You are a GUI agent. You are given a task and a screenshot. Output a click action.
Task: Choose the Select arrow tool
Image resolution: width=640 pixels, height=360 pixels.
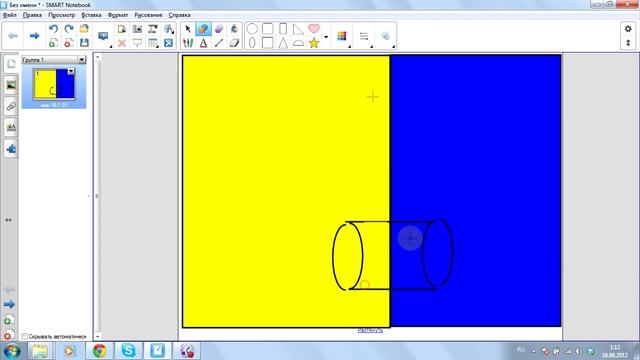pos(188,29)
